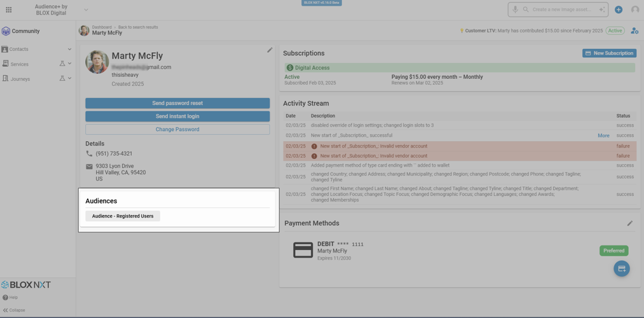Click the second failure row error icon
Viewport: 644px width, 318px height.
314,156
